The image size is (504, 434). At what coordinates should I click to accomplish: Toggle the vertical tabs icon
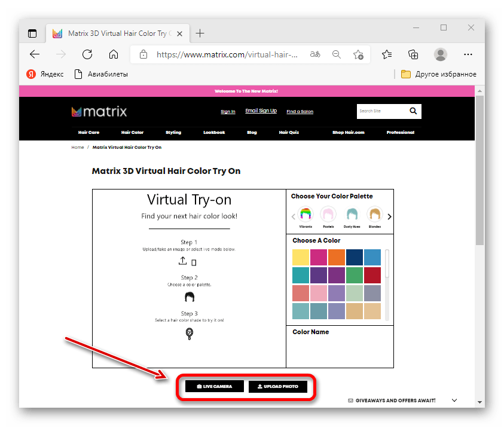pyautogui.click(x=32, y=33)
